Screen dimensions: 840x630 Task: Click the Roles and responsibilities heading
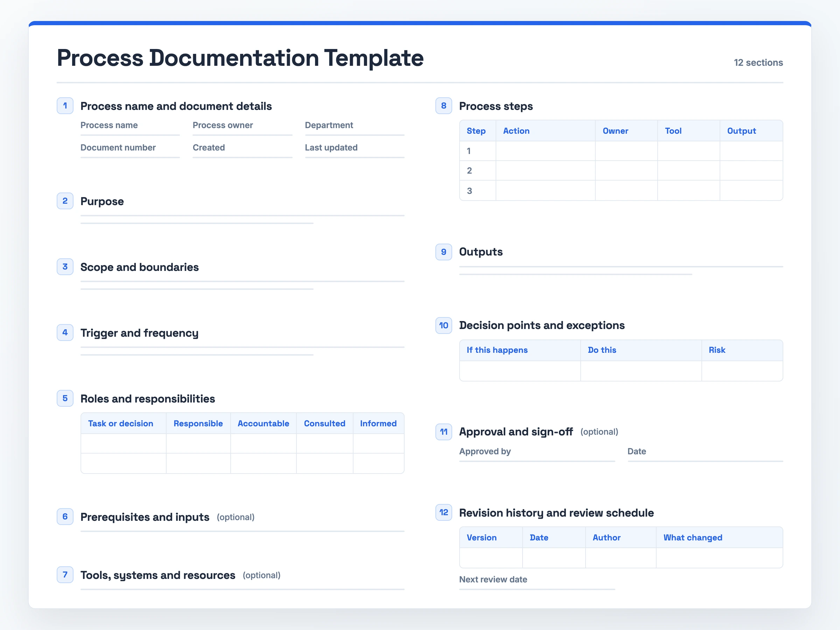click(x=148, y=399)
